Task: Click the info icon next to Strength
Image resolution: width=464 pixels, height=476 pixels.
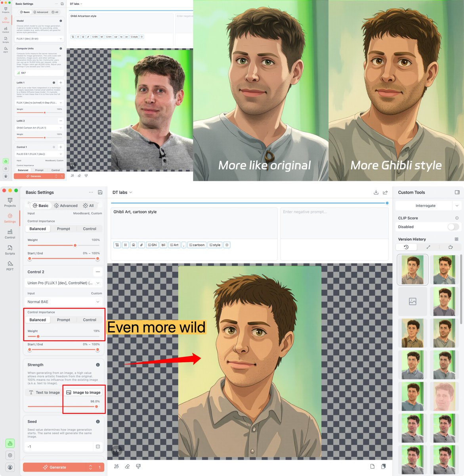Action: [x=98, y=365]
